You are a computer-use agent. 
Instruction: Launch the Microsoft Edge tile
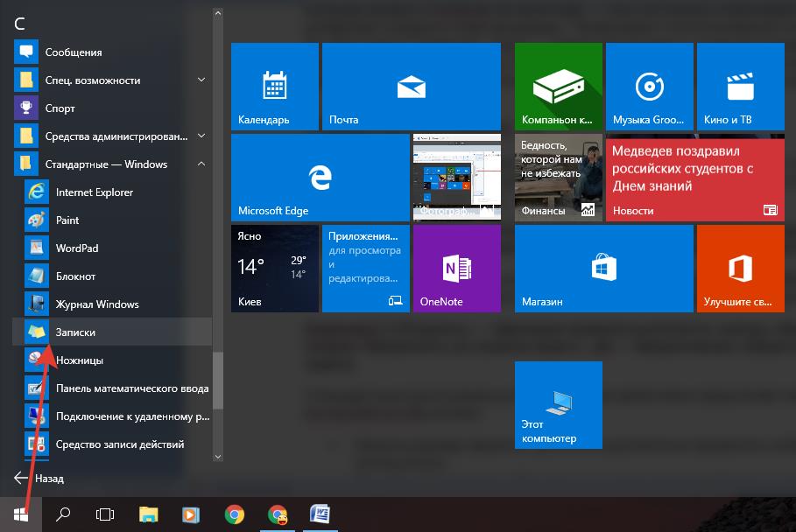click(x=321, y=178)
